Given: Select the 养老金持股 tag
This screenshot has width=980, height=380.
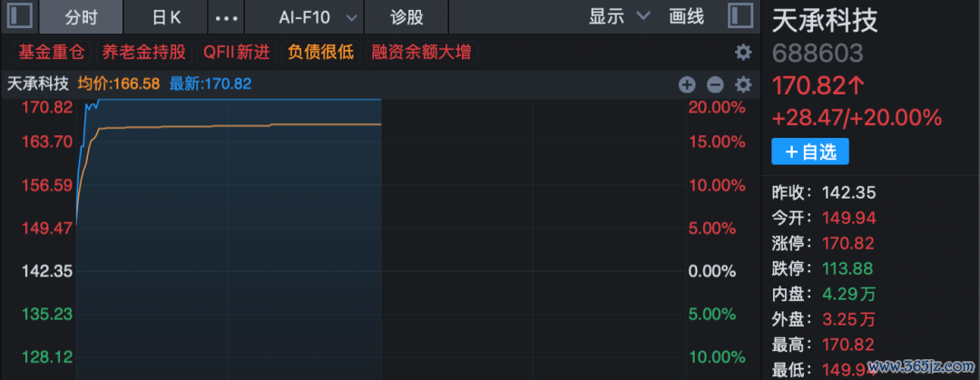Looking at the screenshot, I should click(x=144, y=53).
